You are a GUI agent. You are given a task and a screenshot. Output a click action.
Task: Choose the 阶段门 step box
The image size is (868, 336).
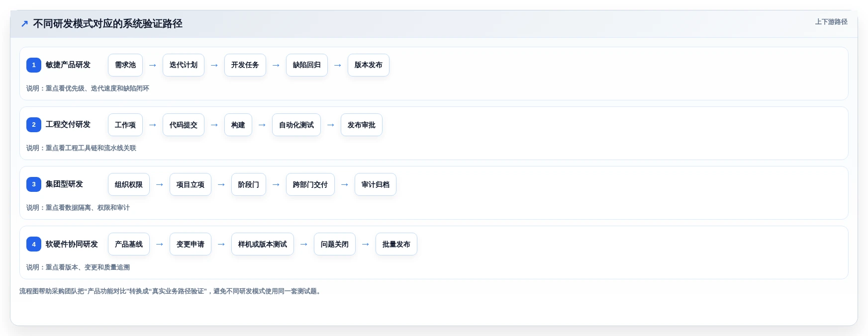click(x=249, y=184)
